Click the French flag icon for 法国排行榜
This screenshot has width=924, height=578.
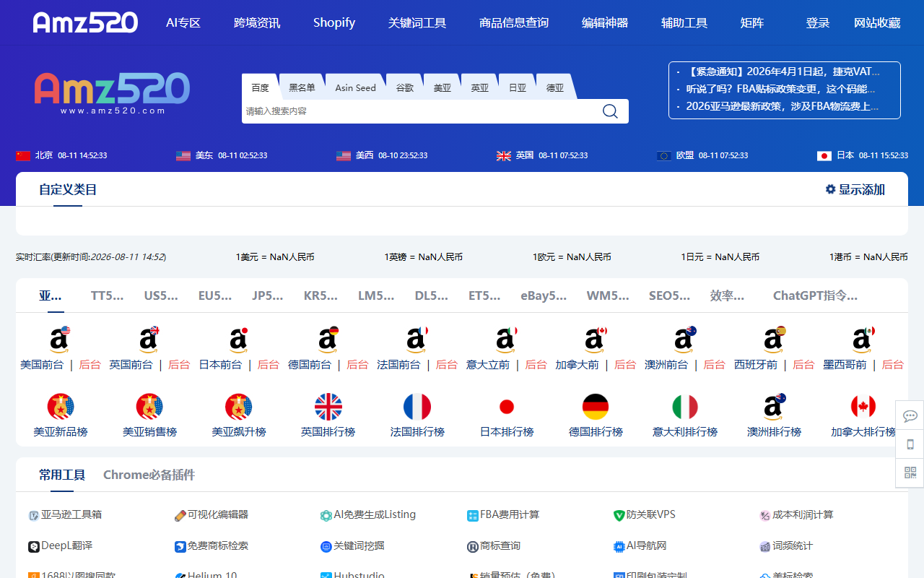(x=417, y=407)
